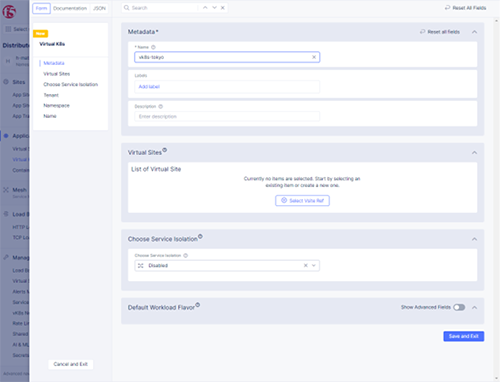
Task: Click the F5 logo icon
Action: [x=9, y=12]
